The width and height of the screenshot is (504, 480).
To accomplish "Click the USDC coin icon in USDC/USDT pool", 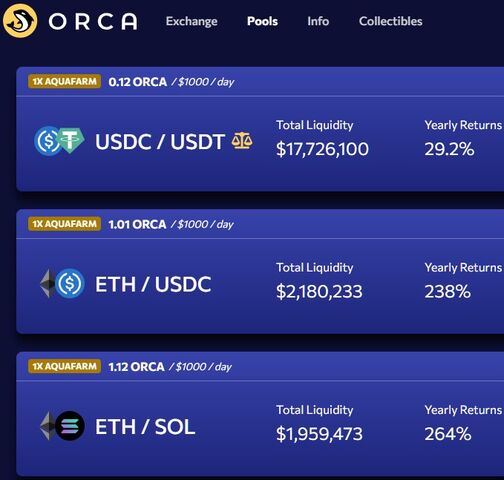I will pos(48,141).
